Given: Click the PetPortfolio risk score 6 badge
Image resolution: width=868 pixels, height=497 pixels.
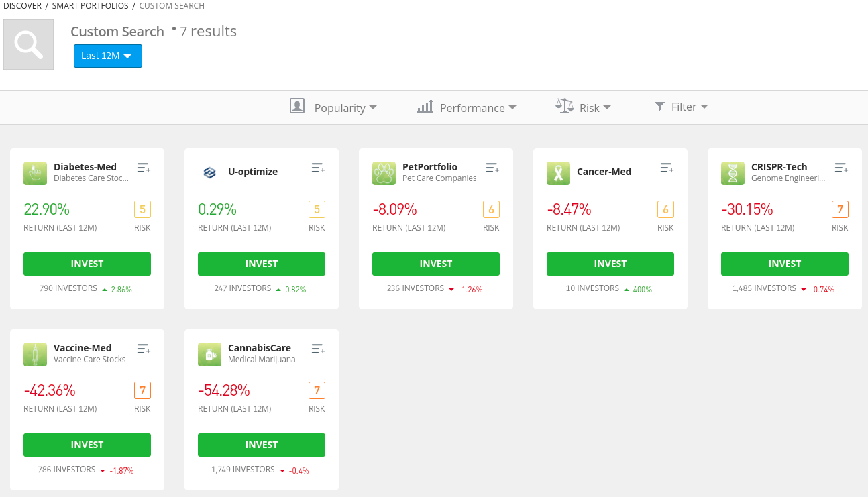Looking at the screenshot, I should pyautogui.click(x=491, y=209).
